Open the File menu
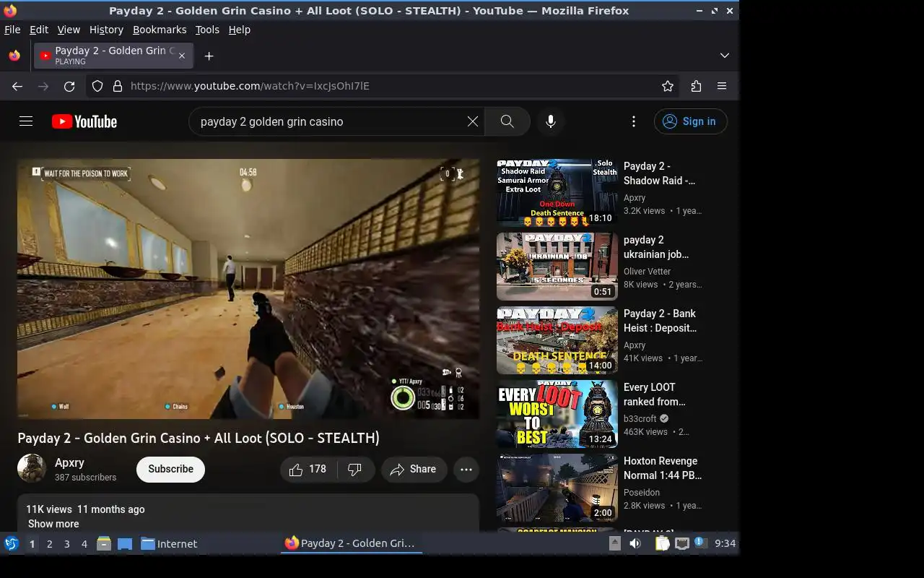This screenshot has width=924, height=578. pyautogui.click(x=12, y=30)
